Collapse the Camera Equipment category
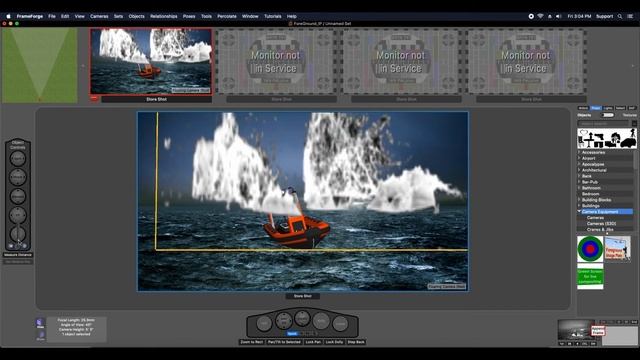Viewport: 640px width, 360px height. pyautogui.click(x=580, y=211)
